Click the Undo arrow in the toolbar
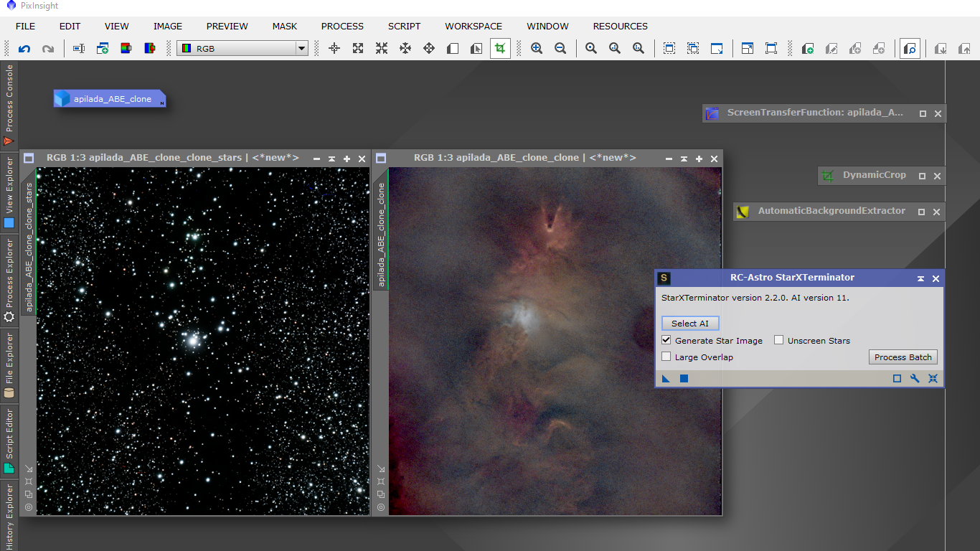The height and width of the screenshot is (551, 980). point(24,49)
